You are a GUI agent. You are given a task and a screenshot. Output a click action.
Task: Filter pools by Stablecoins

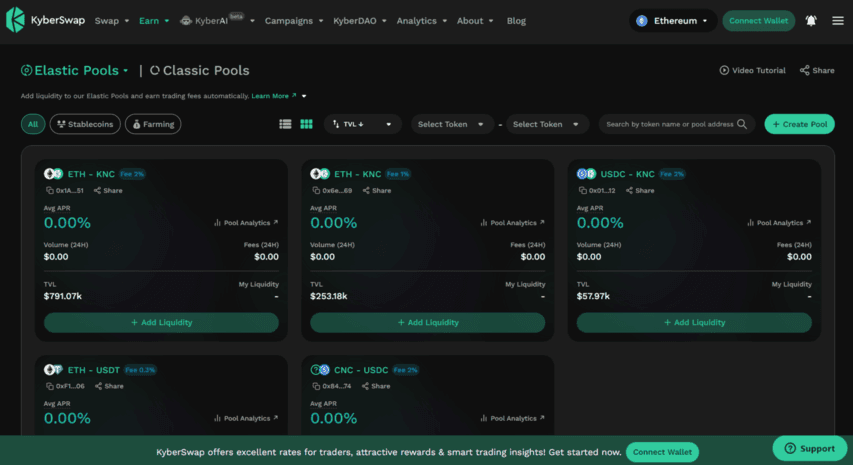coord(85,124)
